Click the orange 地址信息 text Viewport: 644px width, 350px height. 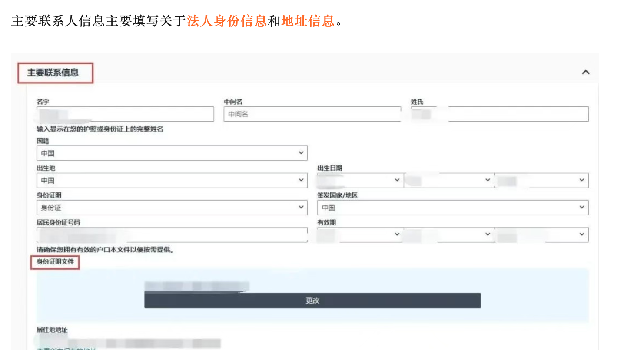click(x=308, y=21)
